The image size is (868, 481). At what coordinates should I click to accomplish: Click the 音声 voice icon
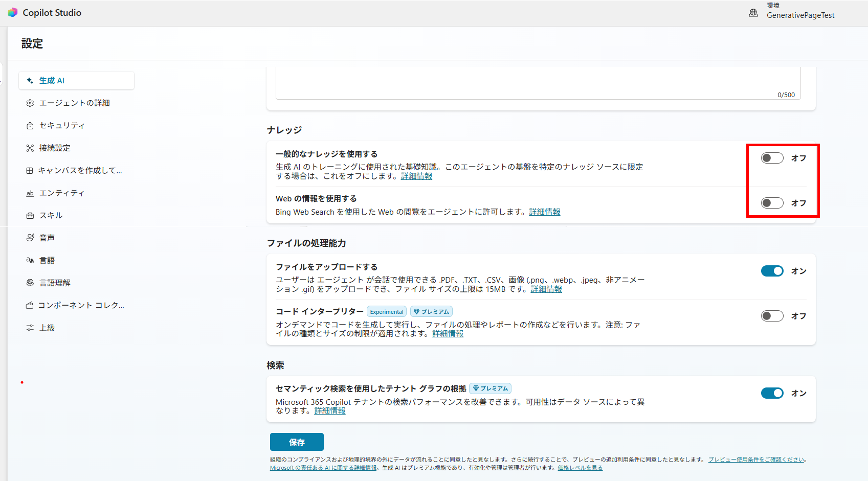click(30, 238)
